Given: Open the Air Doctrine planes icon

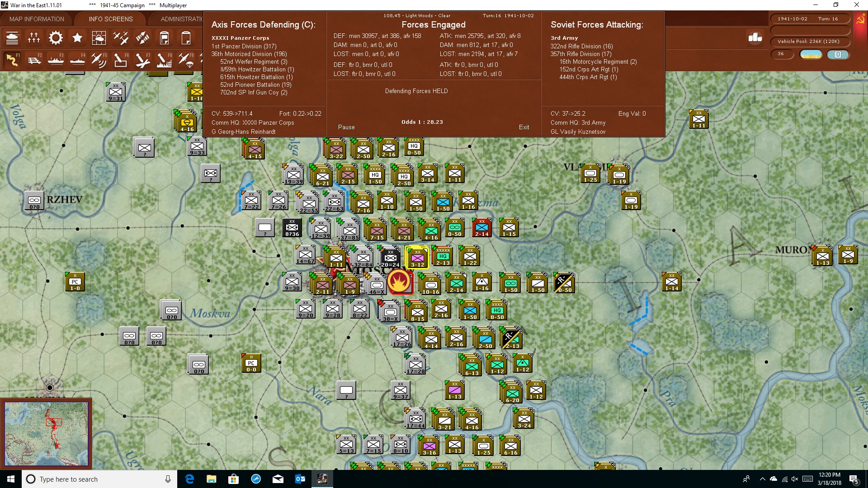Looking at the screenshot, I should click(x=121, y=38).
